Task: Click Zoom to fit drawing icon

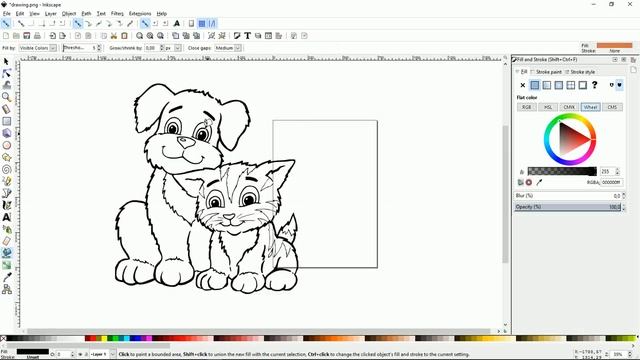Action: (150, 36)
